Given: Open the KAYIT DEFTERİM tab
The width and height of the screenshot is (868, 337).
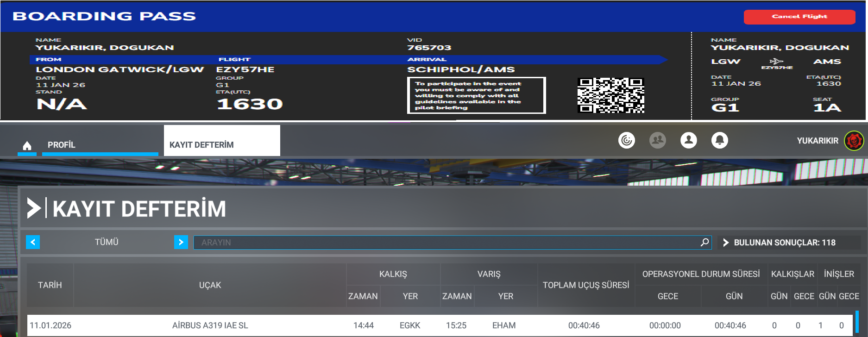Looking at the screenshot, I should point(222,141).
